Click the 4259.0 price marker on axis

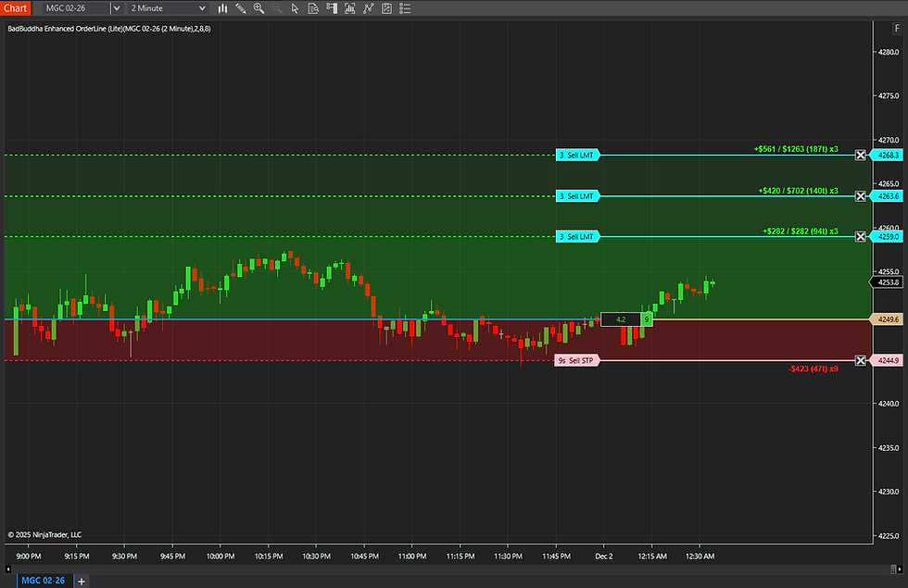click(888, 237)
